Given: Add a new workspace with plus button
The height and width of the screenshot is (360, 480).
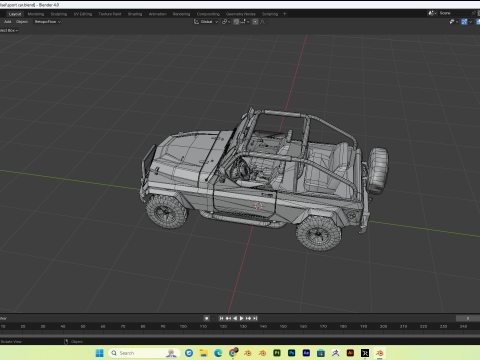Looking at the screenshot, I should point(285,14).
